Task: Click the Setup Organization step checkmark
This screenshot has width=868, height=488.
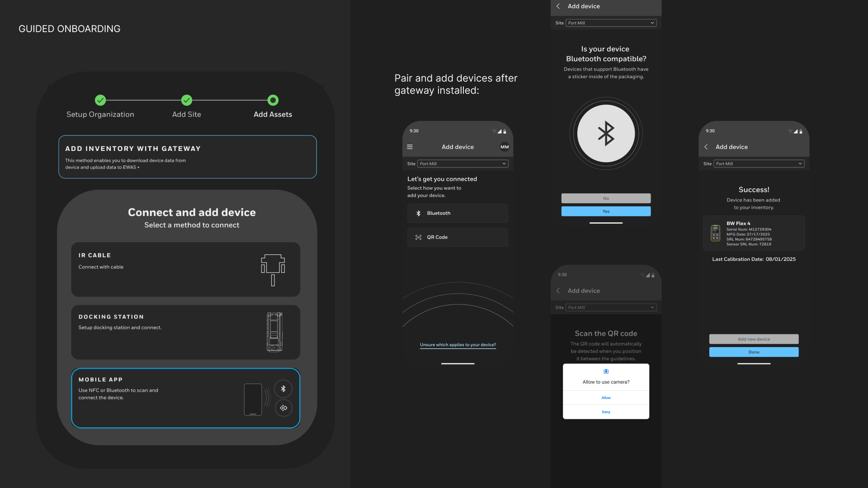Action: pyautogui.click(x=100, y=100)
